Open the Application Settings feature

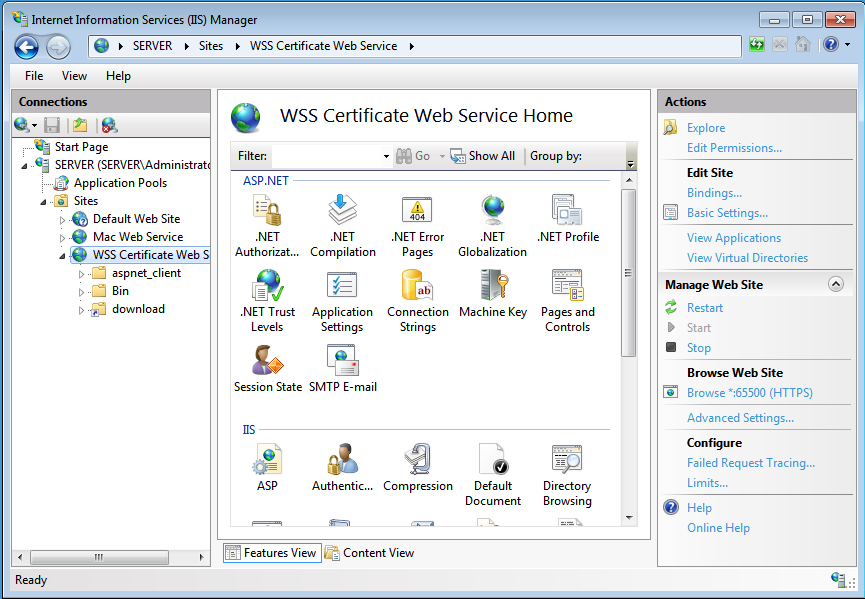(342, 301)
